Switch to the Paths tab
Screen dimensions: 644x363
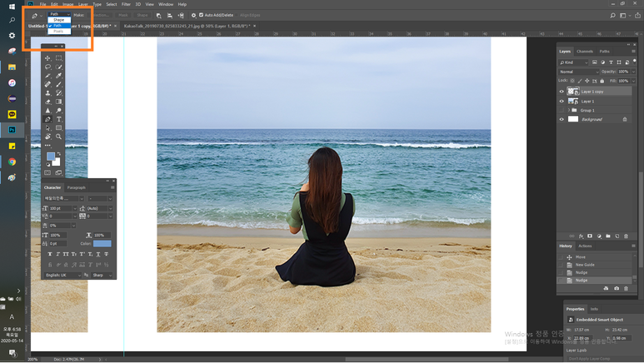pos(604,52)
